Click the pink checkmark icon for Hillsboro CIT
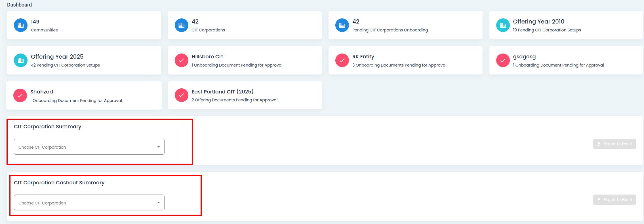The image size is (644, 224). point(181,60)
